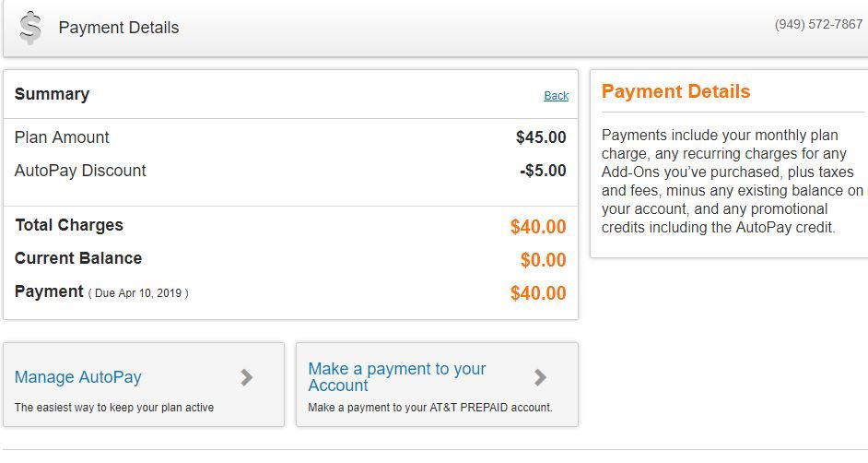868x463 pixels.
Task: Click the AT&T PREPAID account description text
Action: [430, 408]
